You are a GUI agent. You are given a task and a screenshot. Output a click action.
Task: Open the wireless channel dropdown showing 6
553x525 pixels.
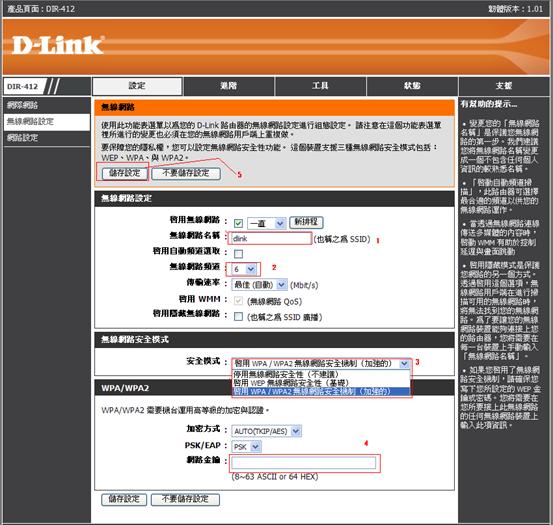pos(244,269)
